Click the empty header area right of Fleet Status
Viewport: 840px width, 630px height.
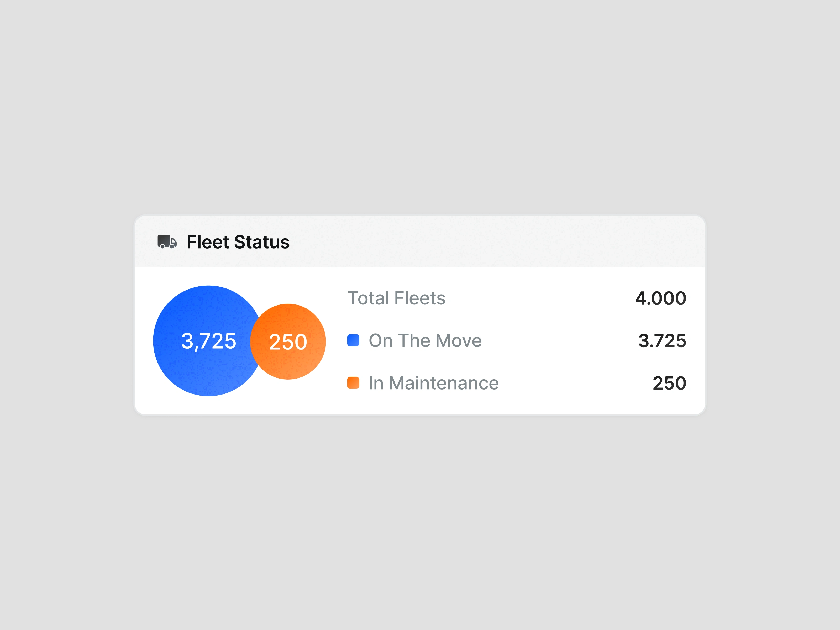click(x=494, y=241)
